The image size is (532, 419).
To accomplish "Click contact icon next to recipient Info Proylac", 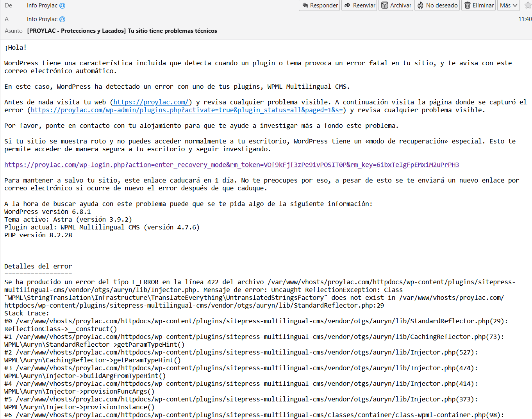I will click(62, 20).
